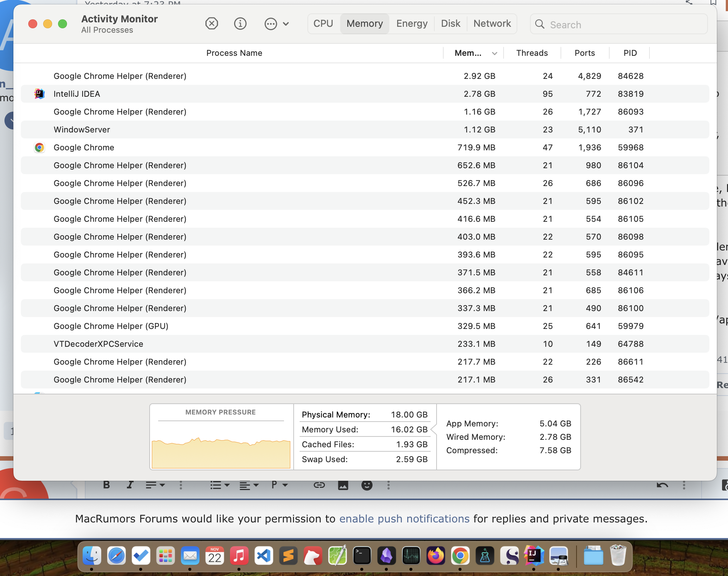Image resolution: width=728 pixels, height=576 pixels.
Task: Select the Network tab
Action: (492, 24)
